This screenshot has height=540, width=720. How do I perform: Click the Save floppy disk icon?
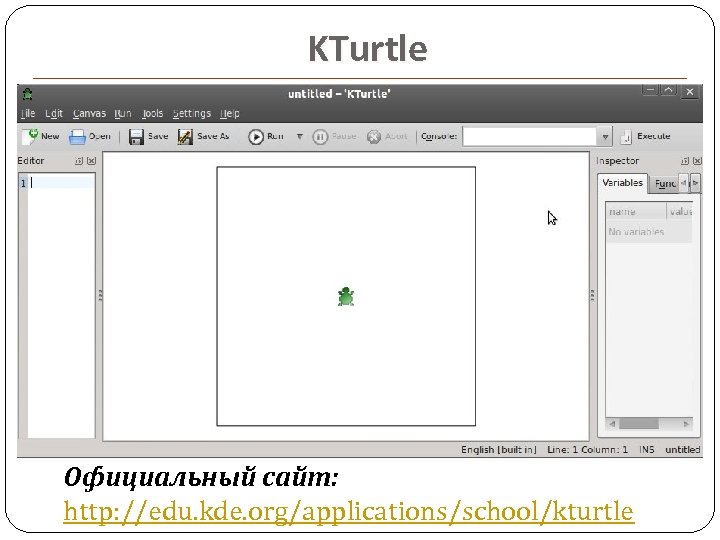tap(136, 137)
